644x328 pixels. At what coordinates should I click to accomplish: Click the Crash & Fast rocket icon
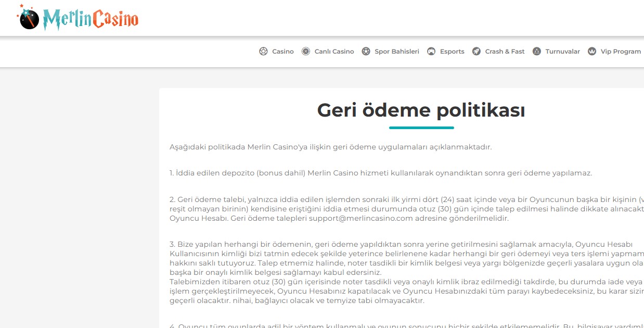coord(476,52)
